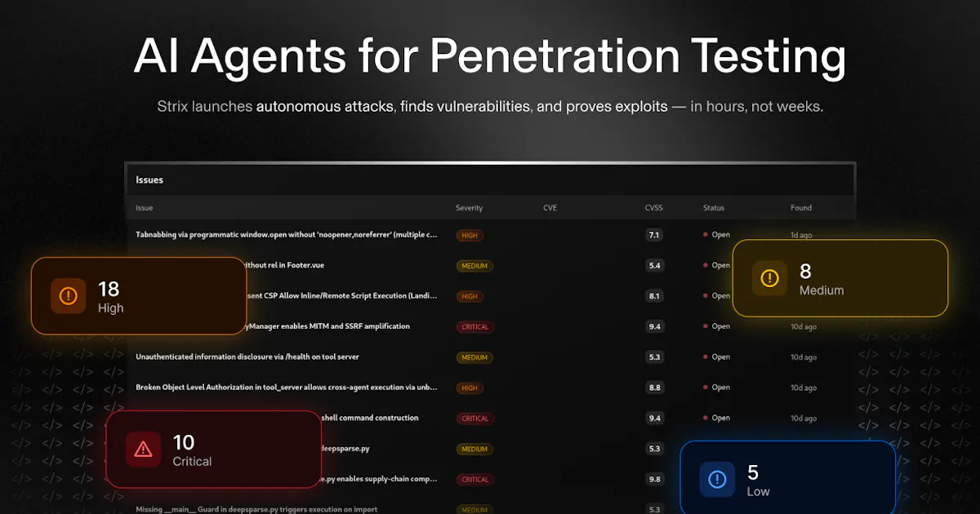The image size is (980, 514).
Task: Click the orange alert icon on High card
Action: (x=69, y=296)
